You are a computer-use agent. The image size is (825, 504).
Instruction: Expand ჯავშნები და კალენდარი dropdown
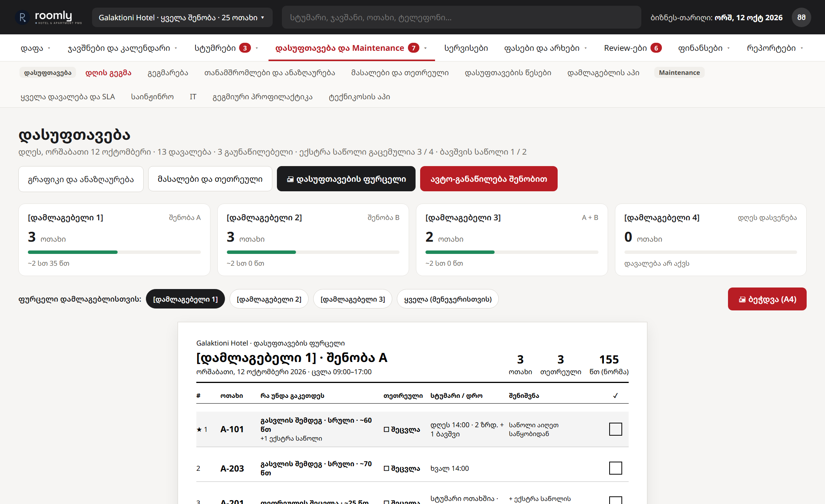point(176,48)
